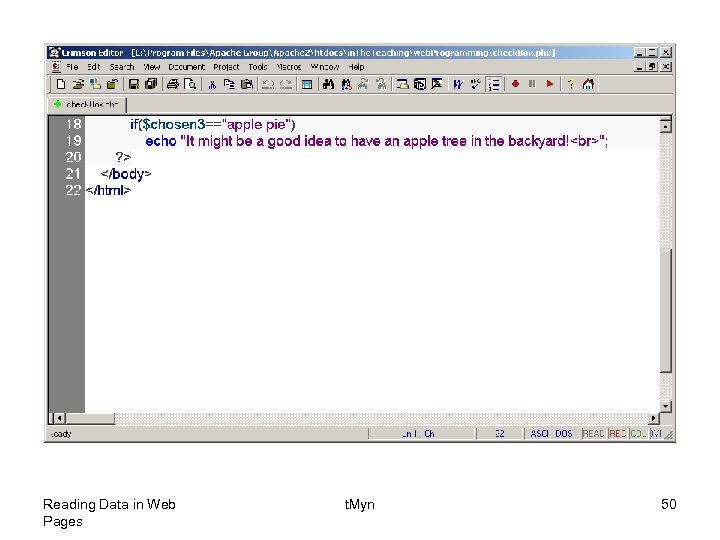Click the Undo arrow icon
This screenshot has width=720, height=540.
(x=268, y=84)
